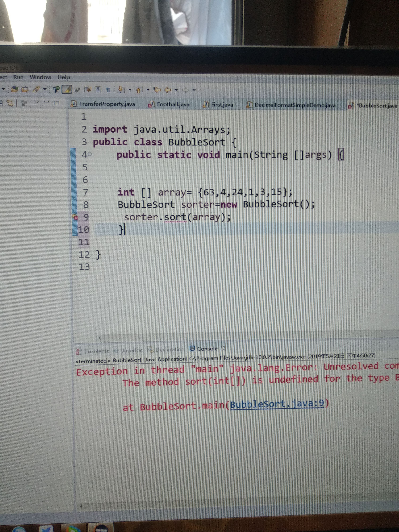
Task: Open the Help menu
Action: click(x=63, y=77)
